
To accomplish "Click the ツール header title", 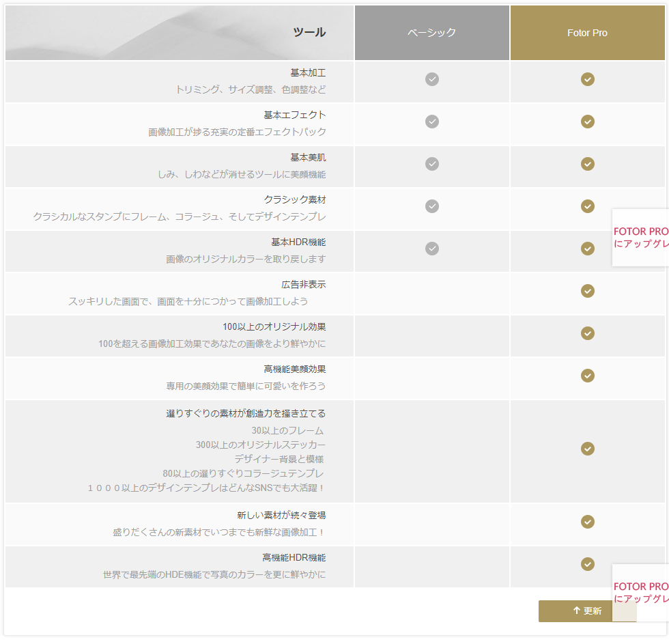I will click(309, 32).
